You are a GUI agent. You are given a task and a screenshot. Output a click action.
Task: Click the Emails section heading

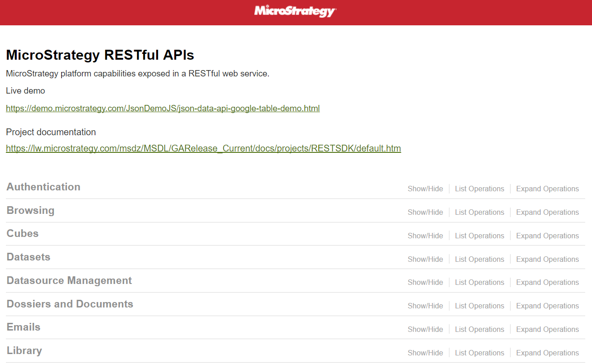(24, 327)
